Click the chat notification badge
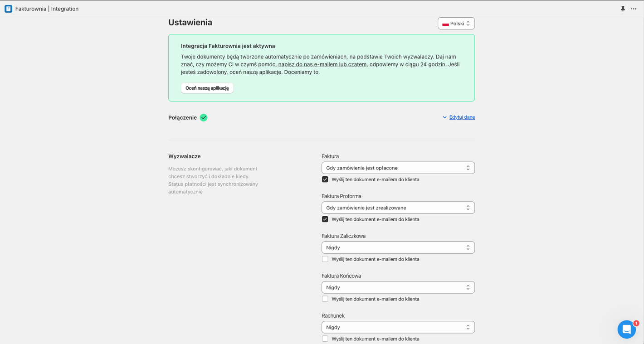The height and width of the screenshot is (344, 644). pos(636,323)
